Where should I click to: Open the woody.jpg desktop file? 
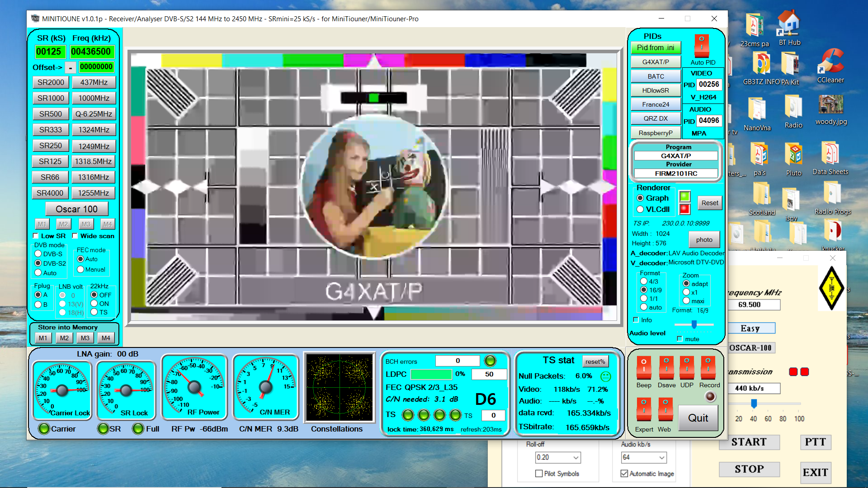click(x=831, y=110)
